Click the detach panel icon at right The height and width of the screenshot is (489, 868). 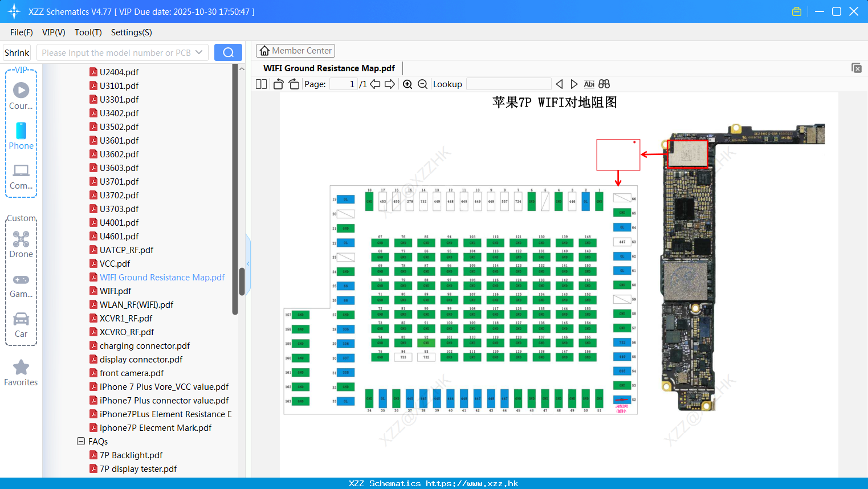[x=856, y=68]
